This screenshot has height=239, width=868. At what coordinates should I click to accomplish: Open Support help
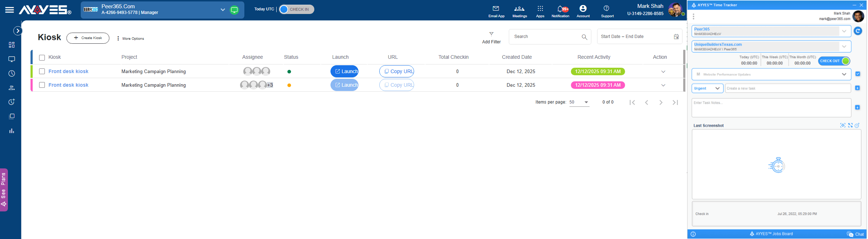607,12
